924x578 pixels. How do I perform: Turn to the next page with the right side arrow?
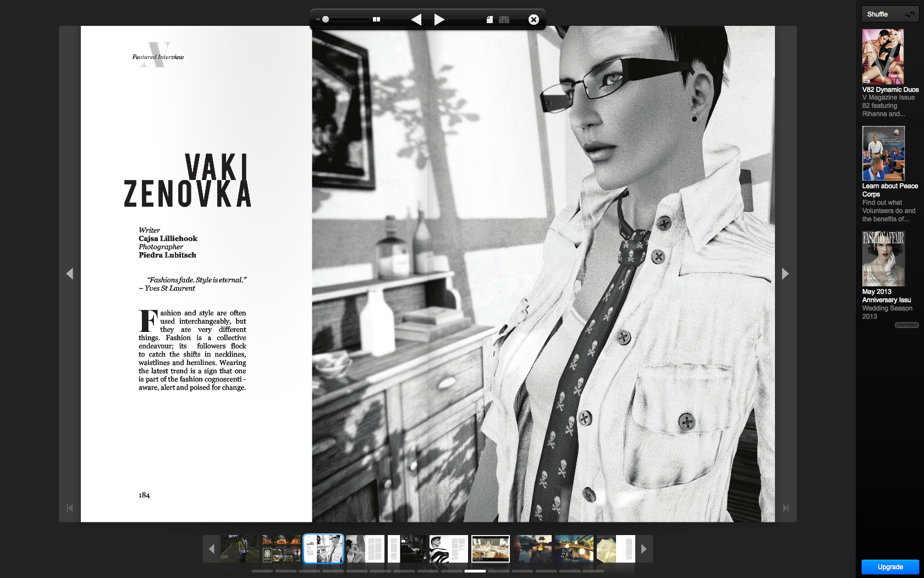785,273
